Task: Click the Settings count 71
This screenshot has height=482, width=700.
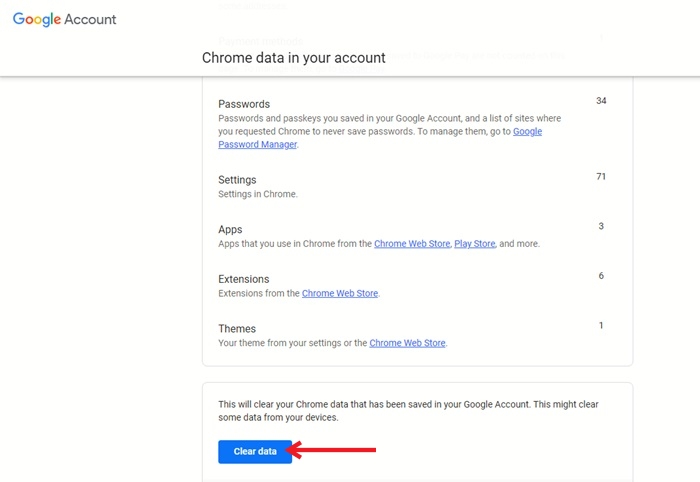Action: click(601, 177)
